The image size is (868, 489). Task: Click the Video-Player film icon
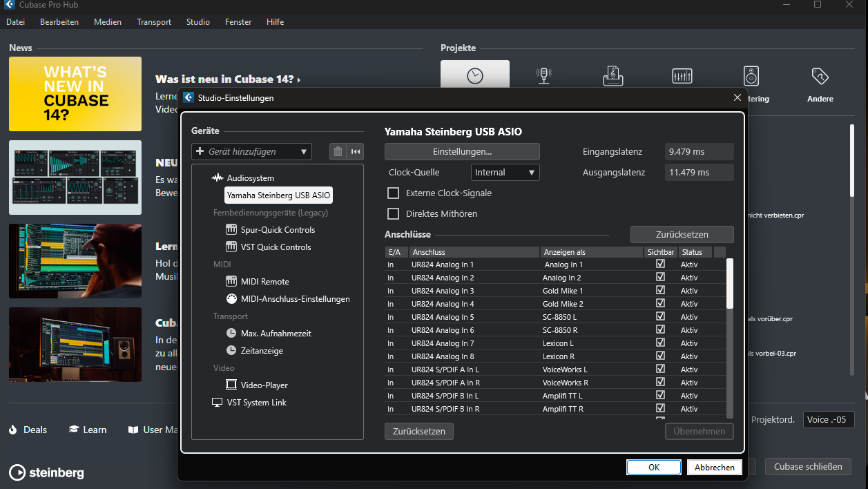231,385
